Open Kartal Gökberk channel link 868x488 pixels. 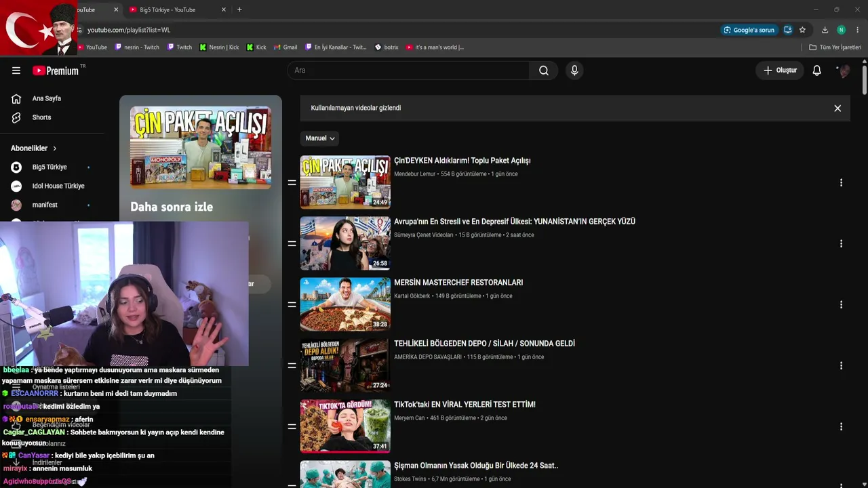click(412, 296)
